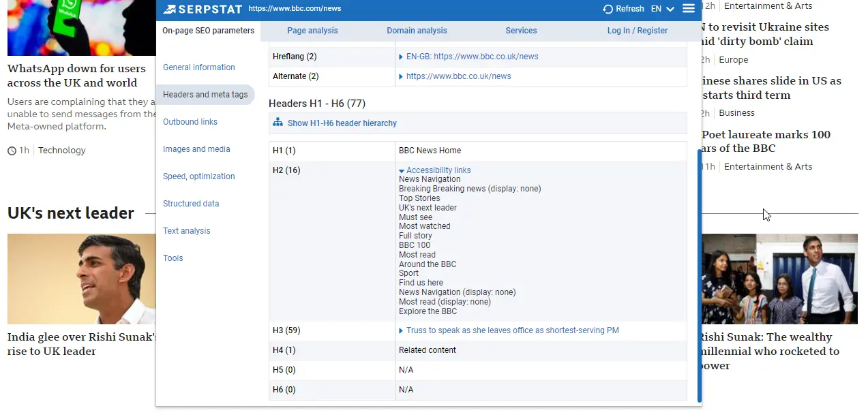
Task: Click the Technology category link
Action: 62,151
